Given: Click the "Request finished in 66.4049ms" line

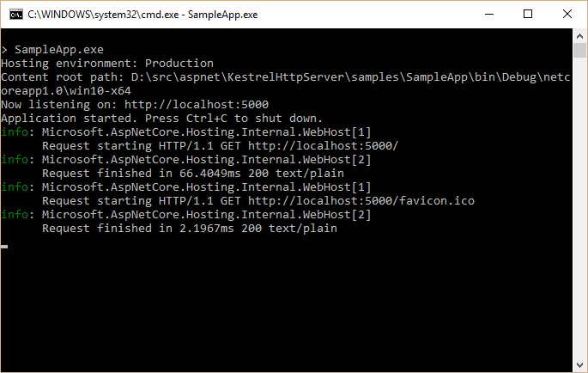Looking at the screenshot, I should pyautogui.click(x=192, y=173).
